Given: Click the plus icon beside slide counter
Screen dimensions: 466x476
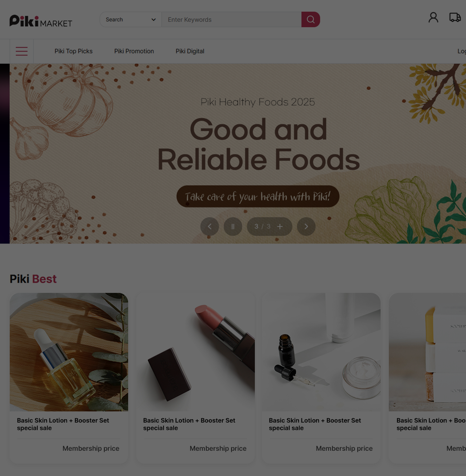Looking at the screenshot, I should [x=280, y=226].
